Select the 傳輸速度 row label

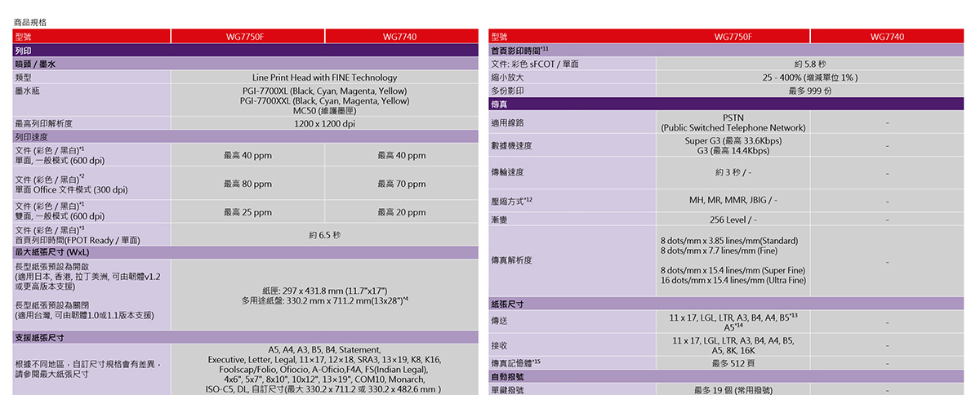(507, 172)
